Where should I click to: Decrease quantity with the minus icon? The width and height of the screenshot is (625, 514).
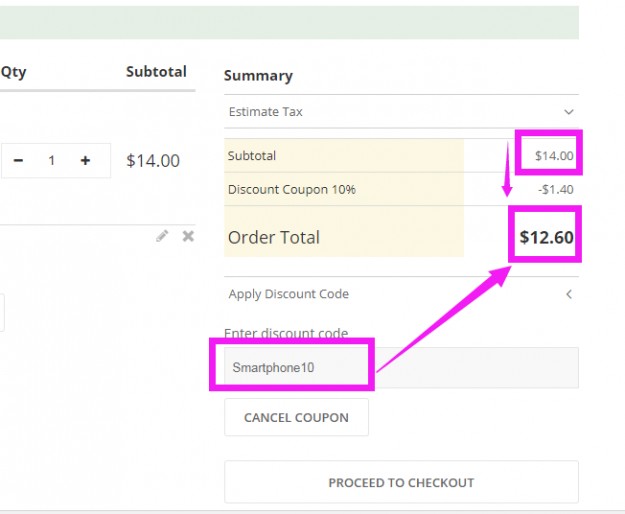pyautogui.click(x=18, y=160)
